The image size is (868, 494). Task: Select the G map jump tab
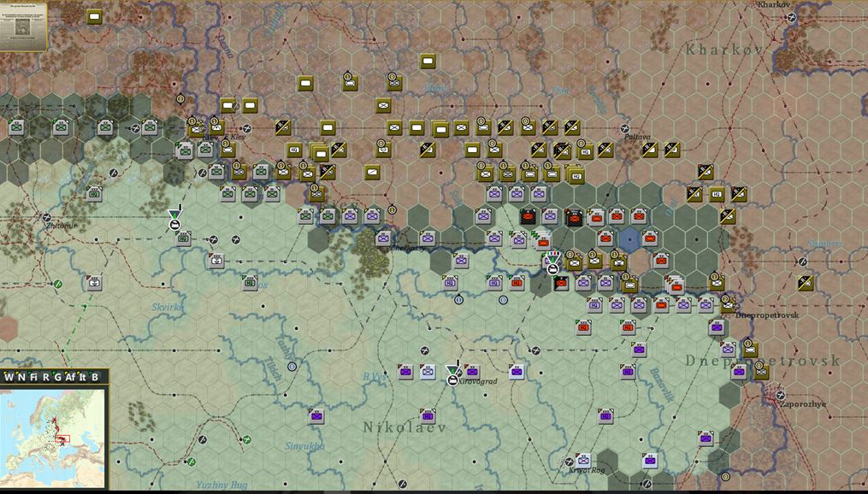[x=57, y=377]
